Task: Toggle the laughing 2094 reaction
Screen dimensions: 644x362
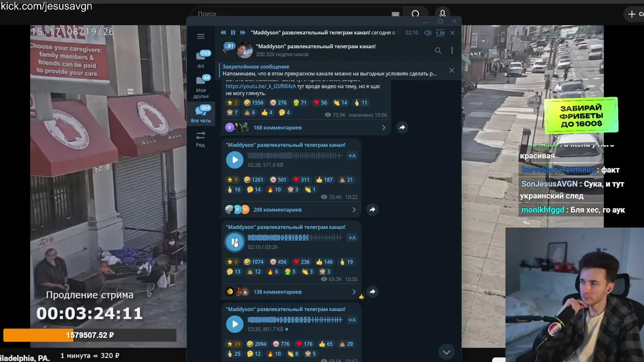Action: 257,344
